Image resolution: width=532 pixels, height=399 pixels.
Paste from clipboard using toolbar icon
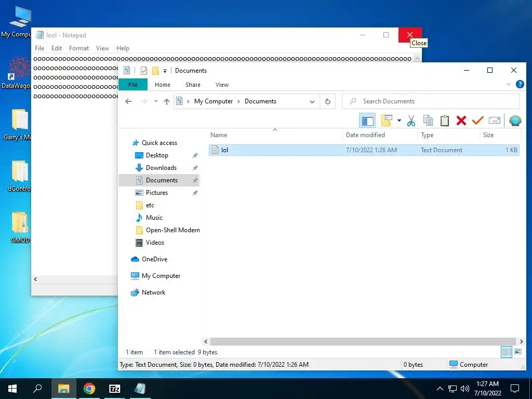(x=445, y=121)
